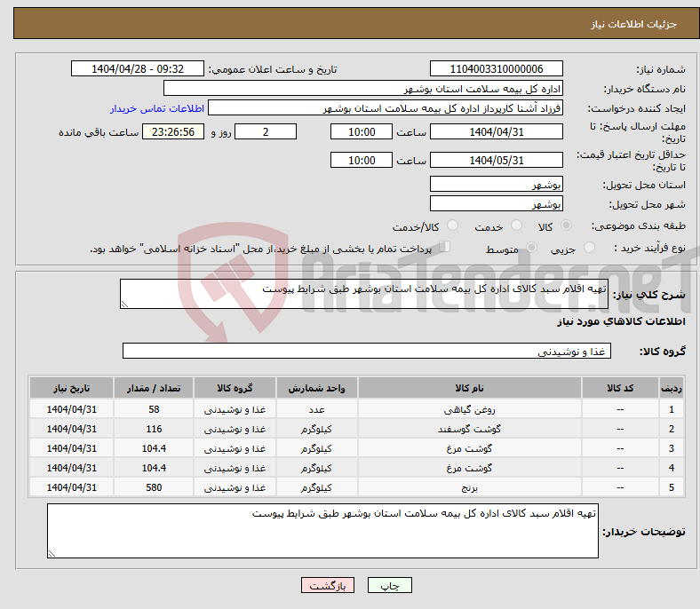Choose the متوسط purchase type radio
This screenshot has height=609, width=700.
pyautogui.click(x=531, y=247)
